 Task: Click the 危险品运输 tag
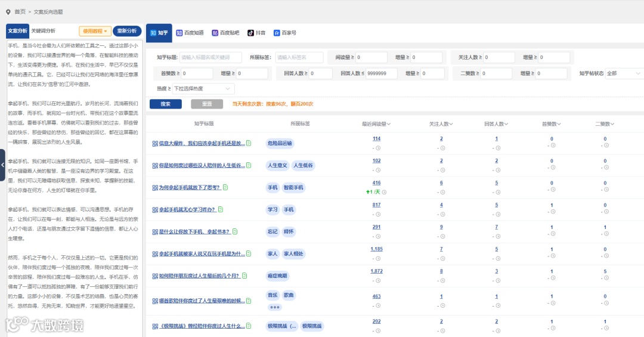[x=280, y=143]
